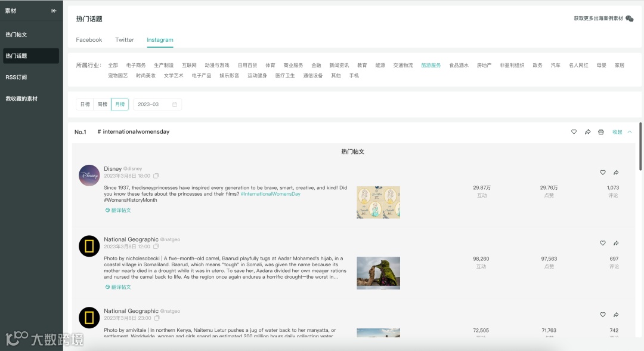The image size is (644, 351).
Task: Like the Disney post heart icon
Action: coord(602,173)
